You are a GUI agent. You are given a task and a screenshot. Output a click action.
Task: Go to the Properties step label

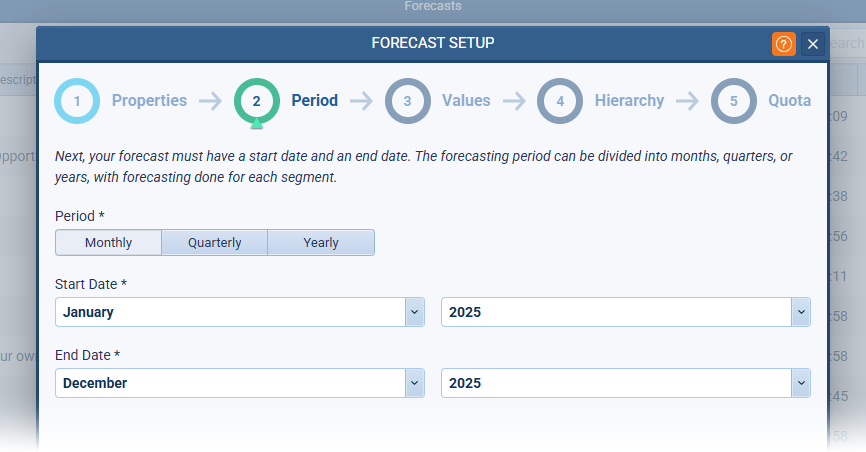pos(149,101)
